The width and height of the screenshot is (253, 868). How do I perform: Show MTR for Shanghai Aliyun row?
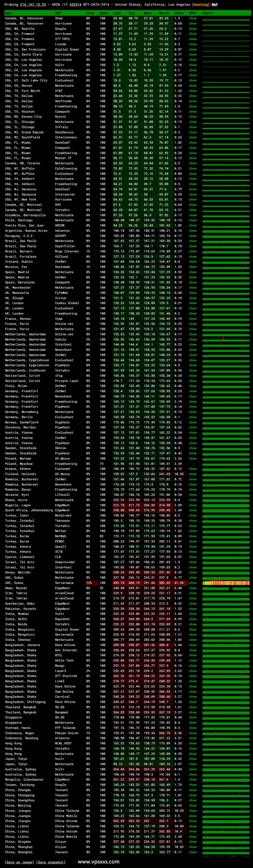pyautogui.click(x=193, y=847)
